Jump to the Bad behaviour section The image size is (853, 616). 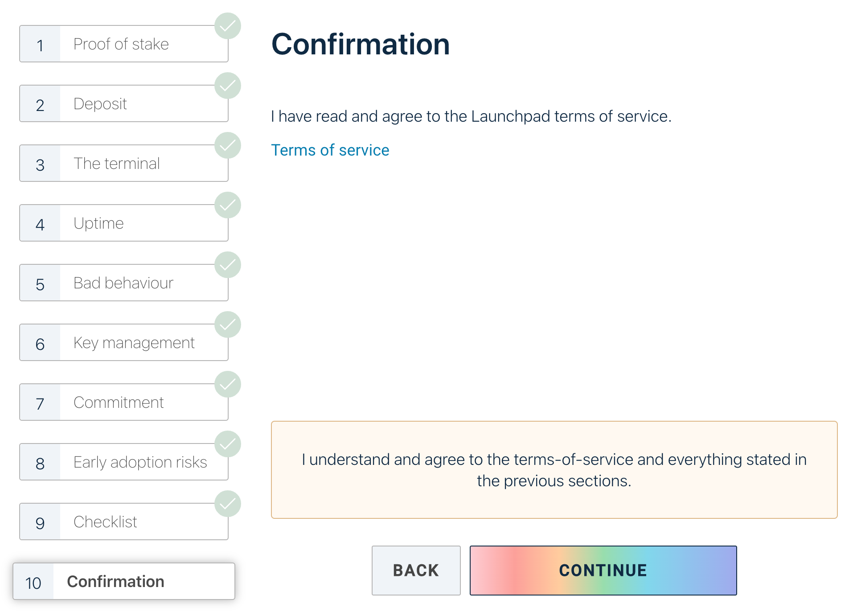(124, 283)
